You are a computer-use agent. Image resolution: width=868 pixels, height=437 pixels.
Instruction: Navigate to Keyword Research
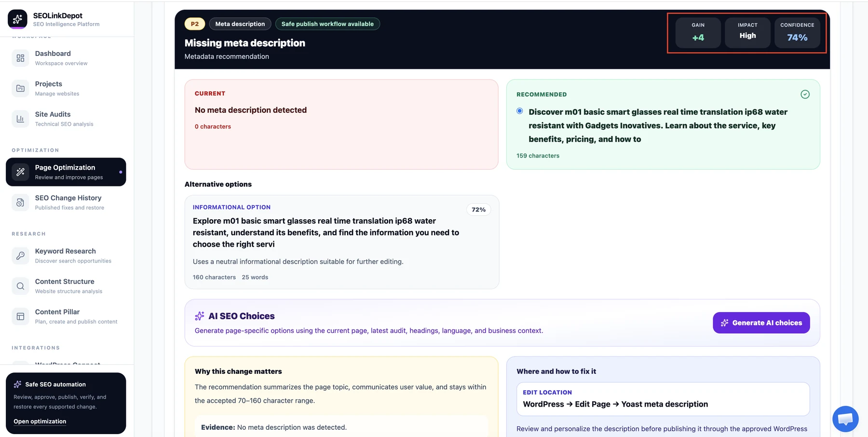(66, 256)
